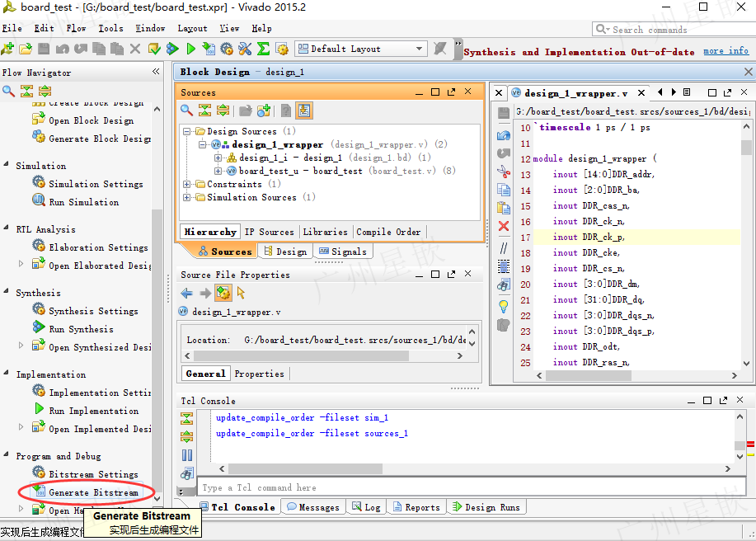756x541 pixels.
Task: Click the red X delete icon in editor
Action: pos(504,226)
